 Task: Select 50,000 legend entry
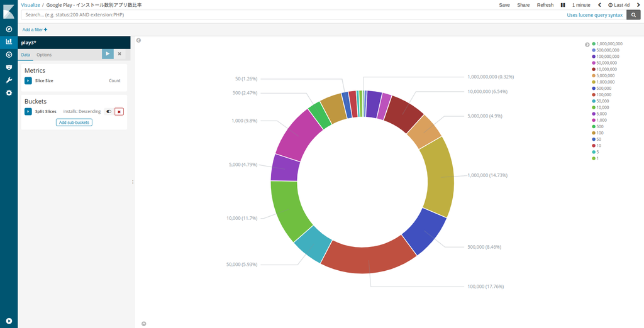[601, 101]
